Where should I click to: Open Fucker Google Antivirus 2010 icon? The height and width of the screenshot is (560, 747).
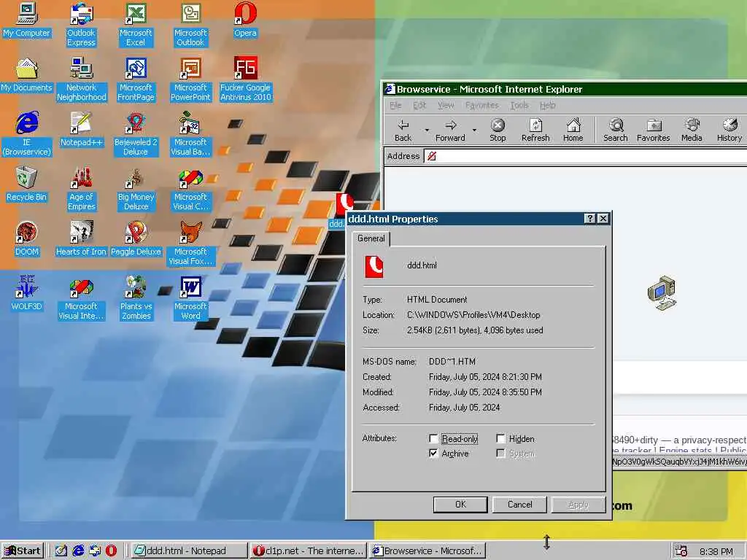pyautogui.click(x=245, y=79)
